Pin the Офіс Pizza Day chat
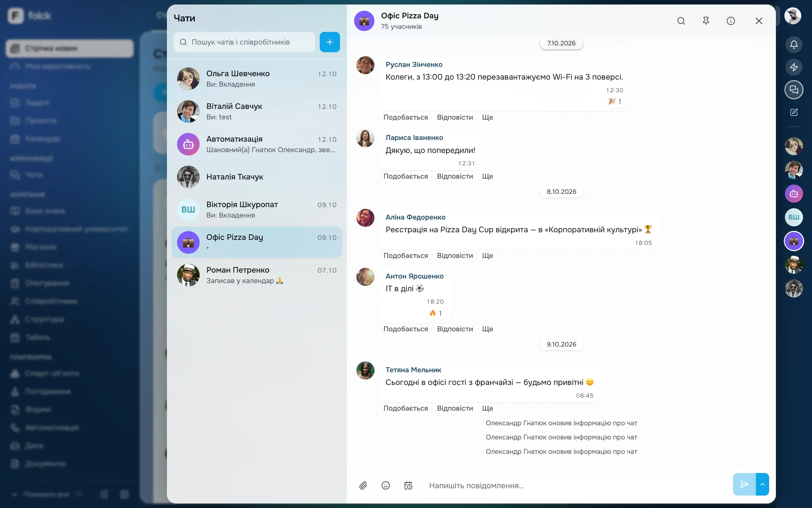The height and width of the screenshot is (508, 812). coord(706,21)
